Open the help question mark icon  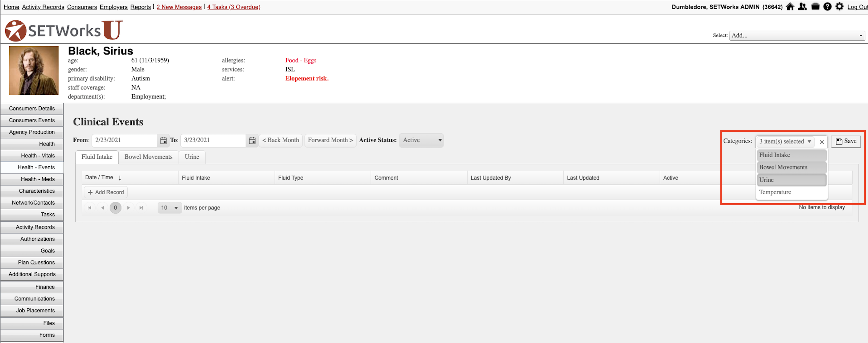[827, 7]
